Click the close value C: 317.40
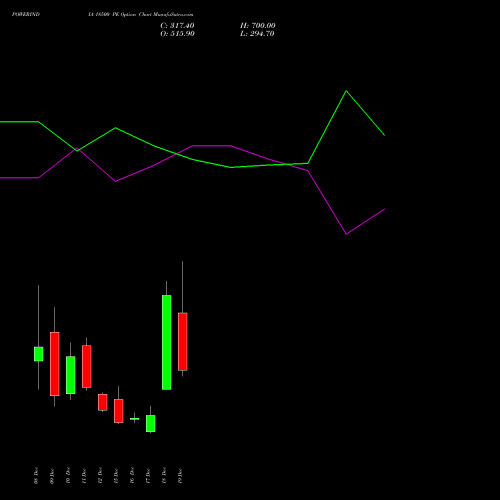 [177, 26]
